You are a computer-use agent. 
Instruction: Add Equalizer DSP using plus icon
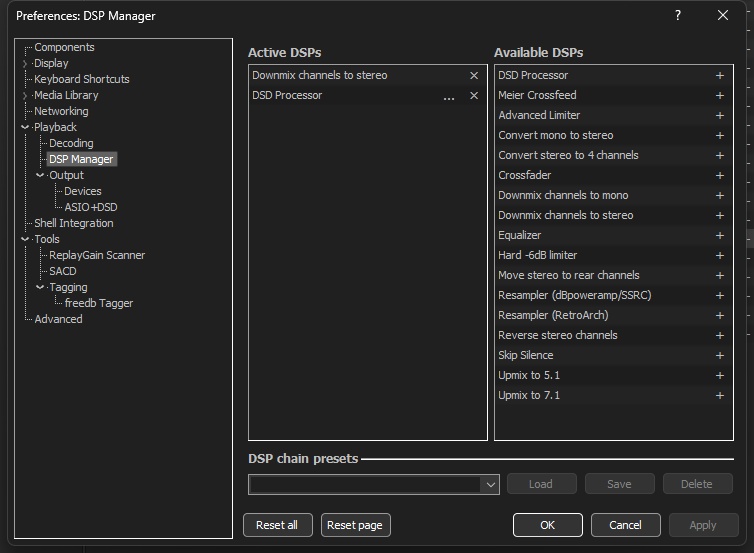click(719, 236)
